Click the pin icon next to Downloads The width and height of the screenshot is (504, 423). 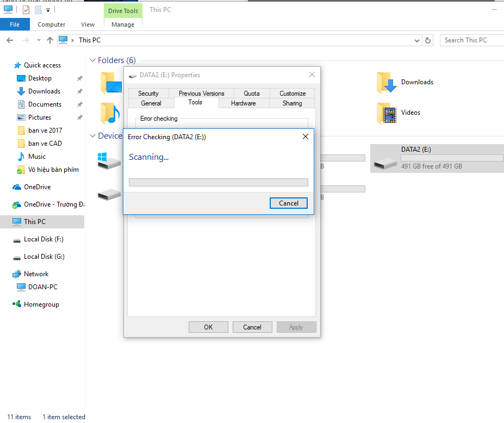click(x=80, y=91)
